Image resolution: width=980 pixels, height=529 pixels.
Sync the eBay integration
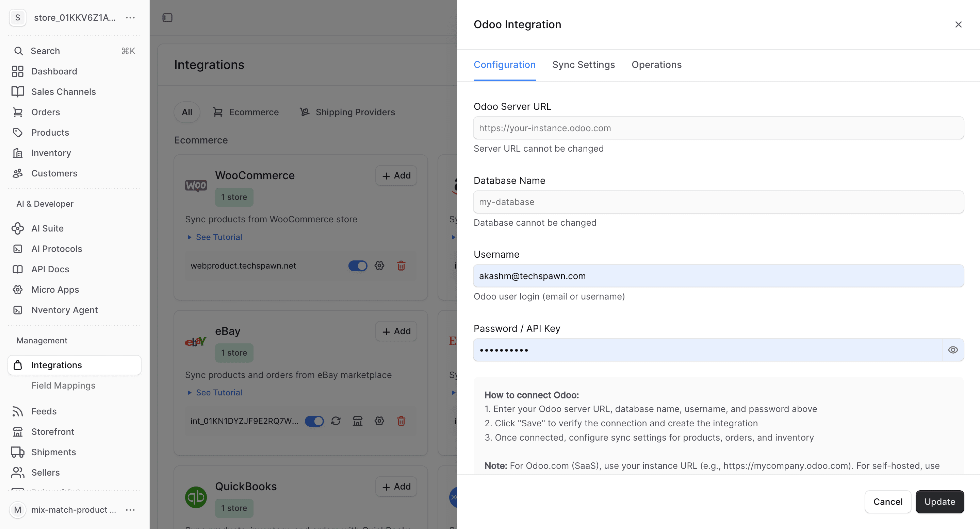pos(336,421)
